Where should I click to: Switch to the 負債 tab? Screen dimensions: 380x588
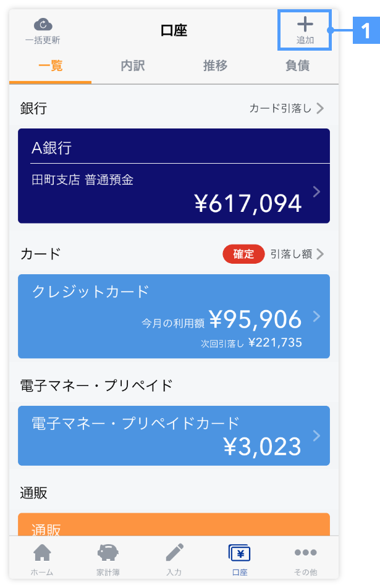pos(297,65)
